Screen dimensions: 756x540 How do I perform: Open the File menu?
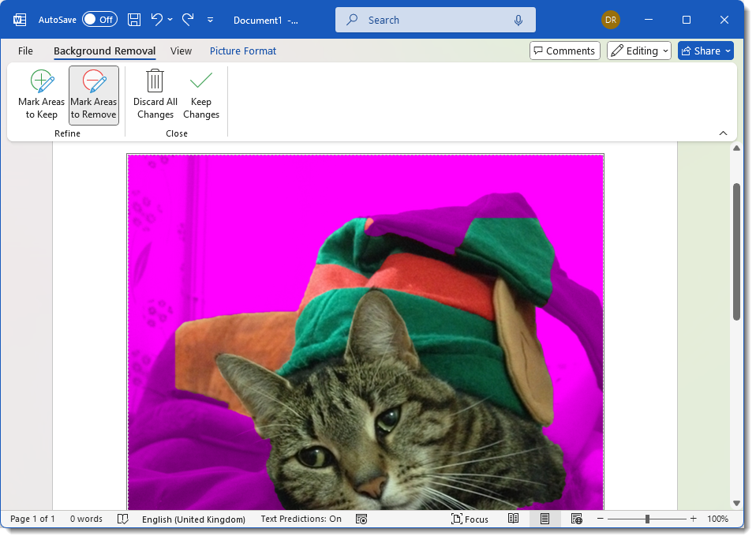[x=25, y=51]
